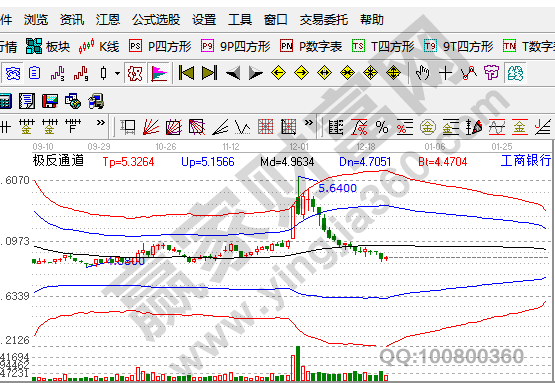Click the blue clipboard notes icon
This screenshot has width=555, height=383.
34,73
